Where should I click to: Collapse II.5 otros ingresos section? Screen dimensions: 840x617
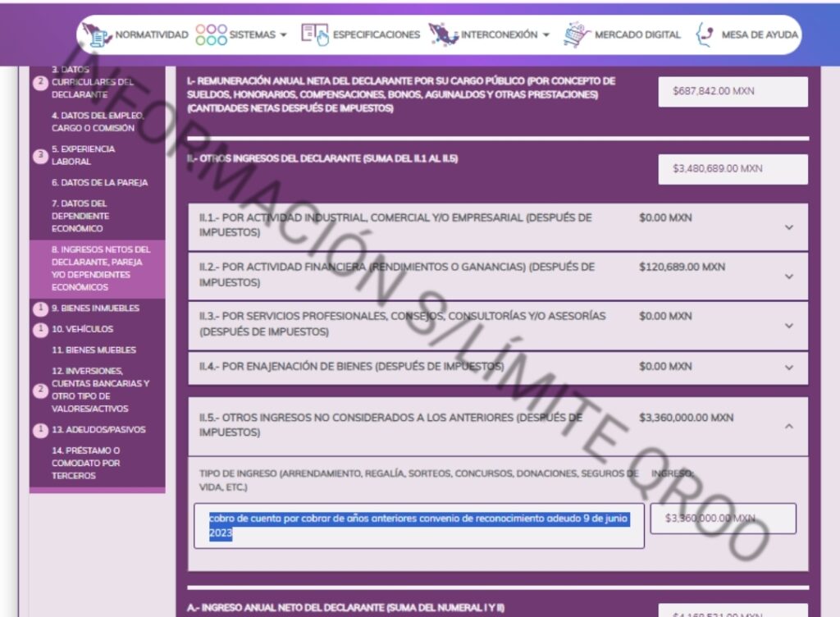coord(788,426)
